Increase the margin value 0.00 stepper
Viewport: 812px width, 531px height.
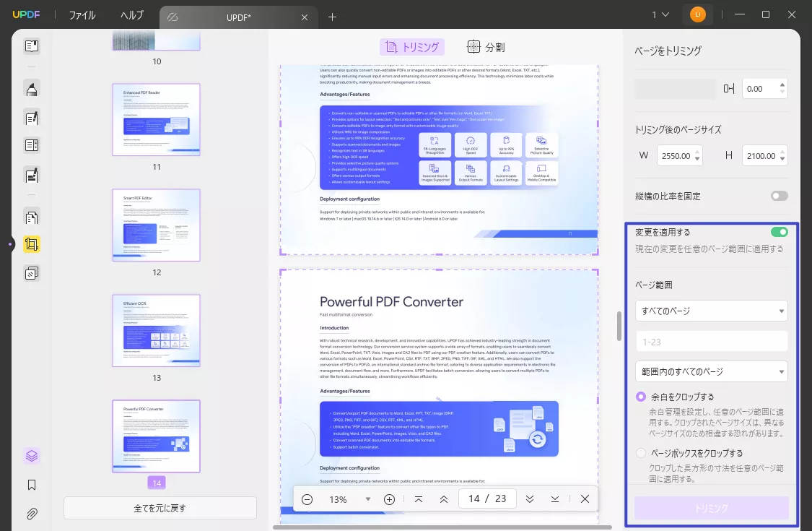[x=782, y=85]
